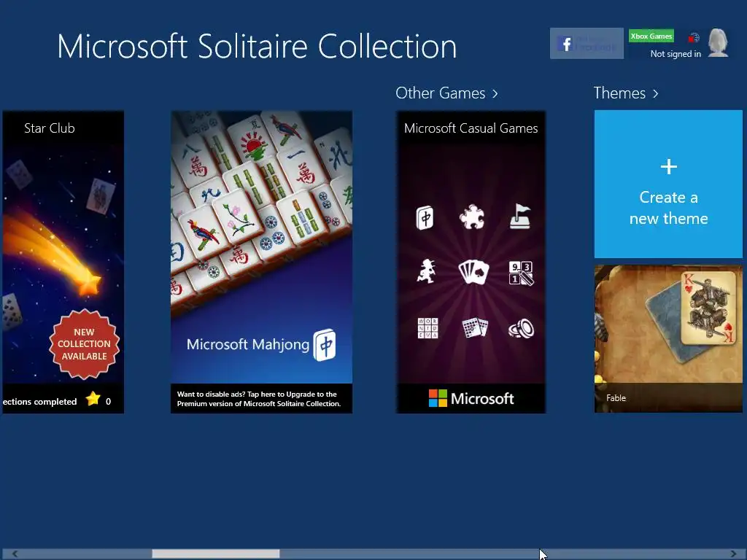Click the Not signed in text
The height and width of the screenshot is (560, 747).
(x=676, y=54)
